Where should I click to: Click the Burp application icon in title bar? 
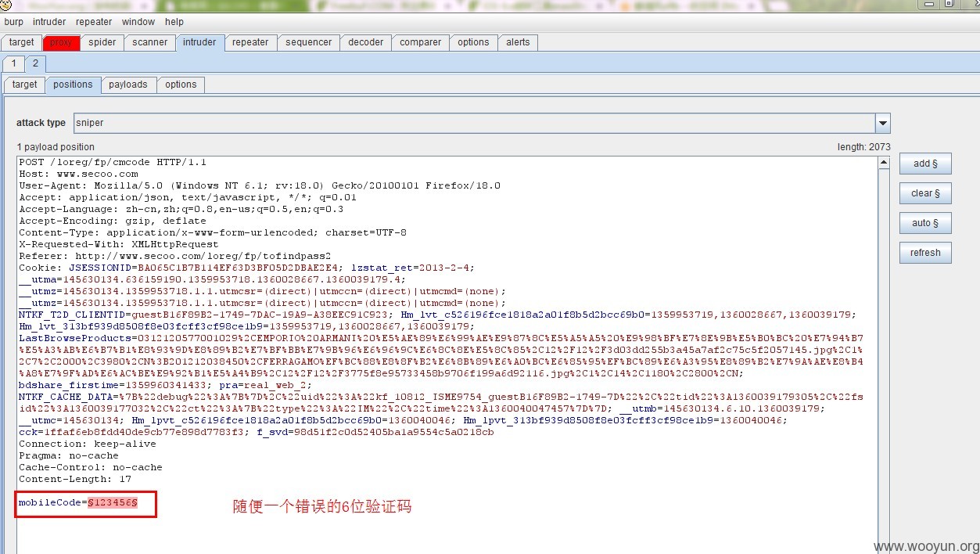[5, 4]
